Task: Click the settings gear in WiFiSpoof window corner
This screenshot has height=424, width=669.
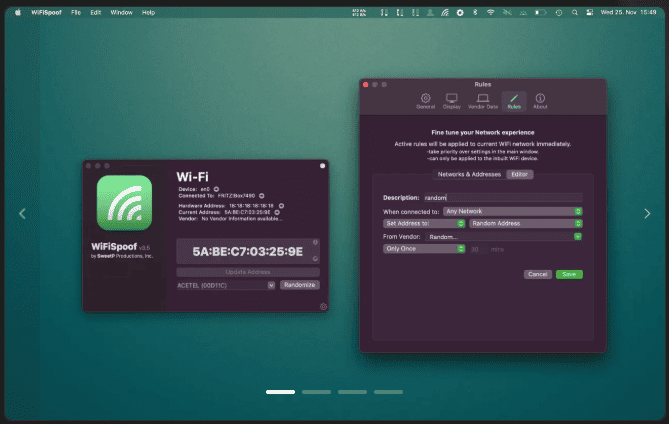Action: tap(323, 306)
